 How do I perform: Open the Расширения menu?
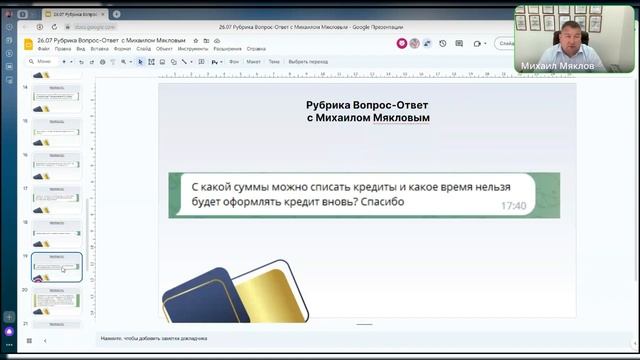click(227, 49)
